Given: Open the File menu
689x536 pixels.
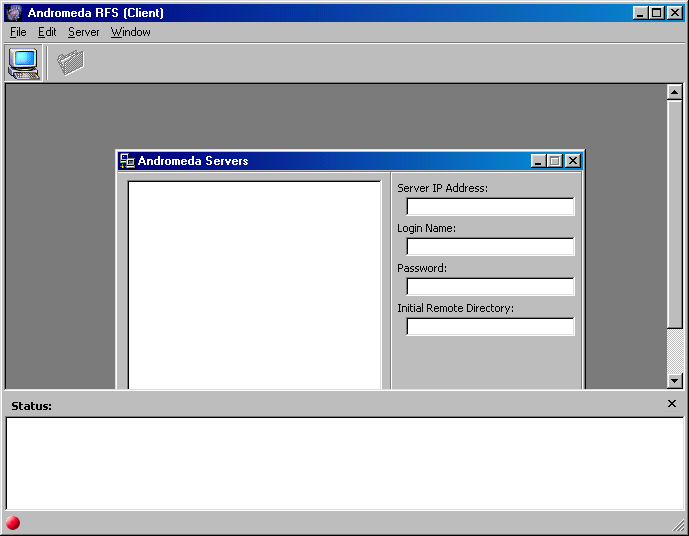Looking at the screenshot, I should click(x=18, y=32).
